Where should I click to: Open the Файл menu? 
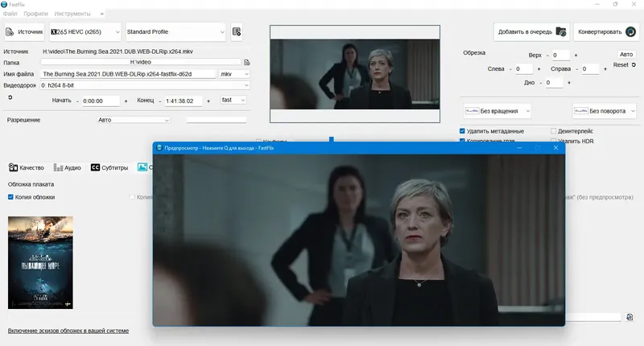click(10, 14)
